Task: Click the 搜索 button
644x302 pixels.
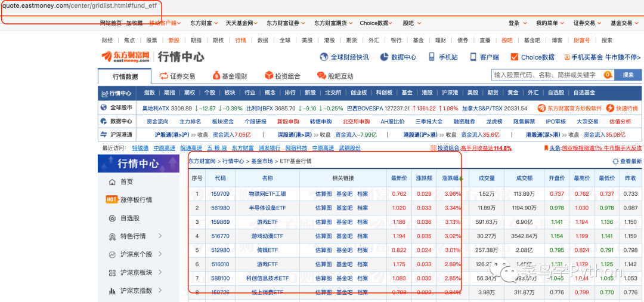Action: pyautogui.click(x=628, y=75)
